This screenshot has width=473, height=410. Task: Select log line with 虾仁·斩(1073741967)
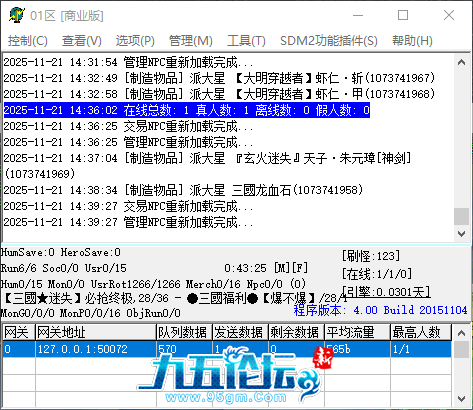click(219, 78)
